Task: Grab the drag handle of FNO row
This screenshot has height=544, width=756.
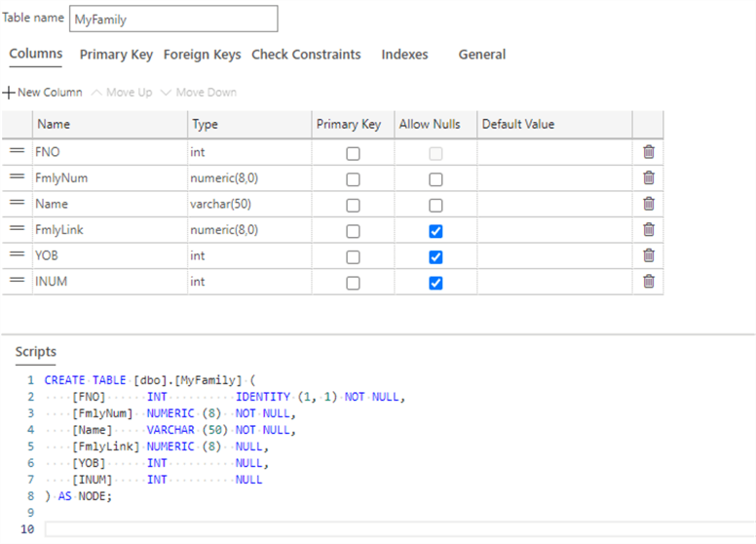Action: [17, 152]
